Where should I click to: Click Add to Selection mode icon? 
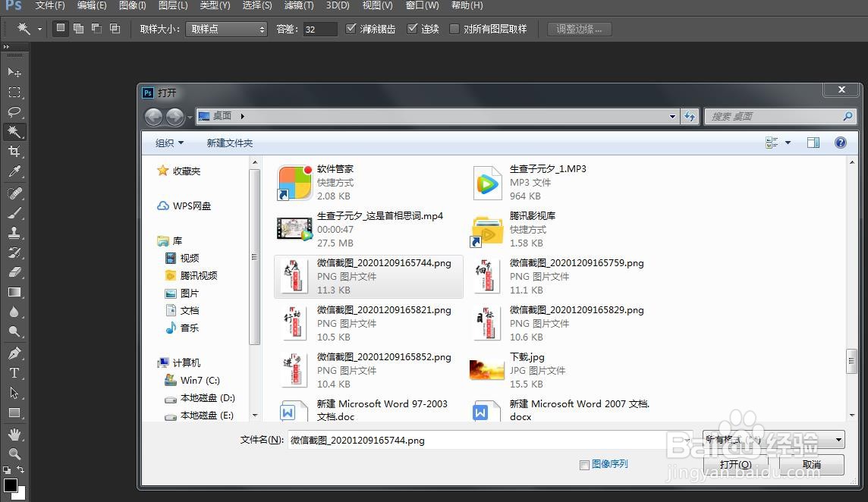pos(79,28)
